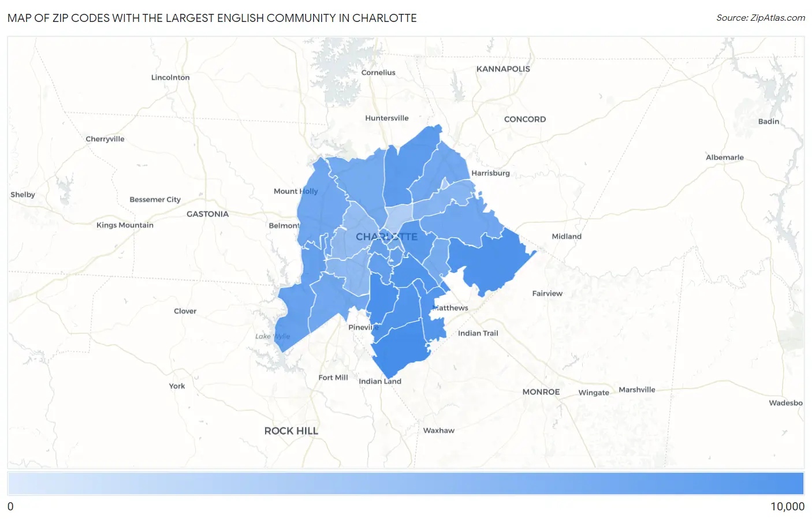Click the Source: ZipAtlas.com credit
This screenshot has height=519, width=812.
click(761, 18)
